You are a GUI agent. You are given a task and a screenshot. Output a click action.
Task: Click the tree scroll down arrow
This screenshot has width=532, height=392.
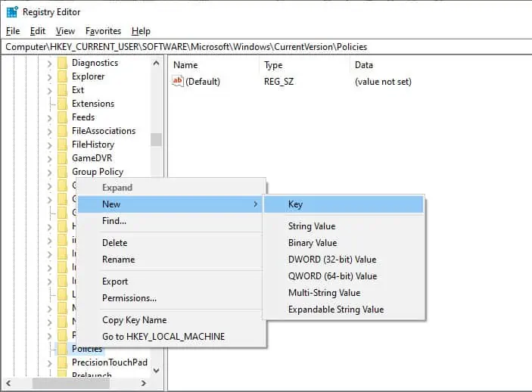click(x=156, y=370)
